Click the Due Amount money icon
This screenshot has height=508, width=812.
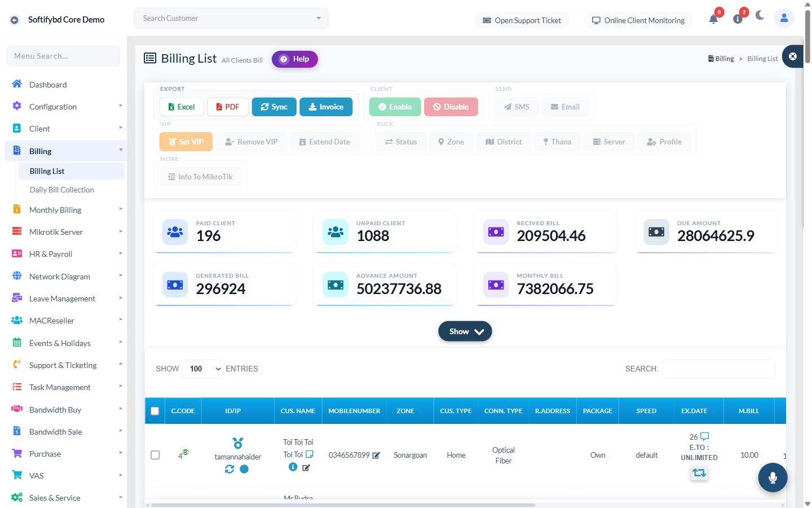click(656, 231)
